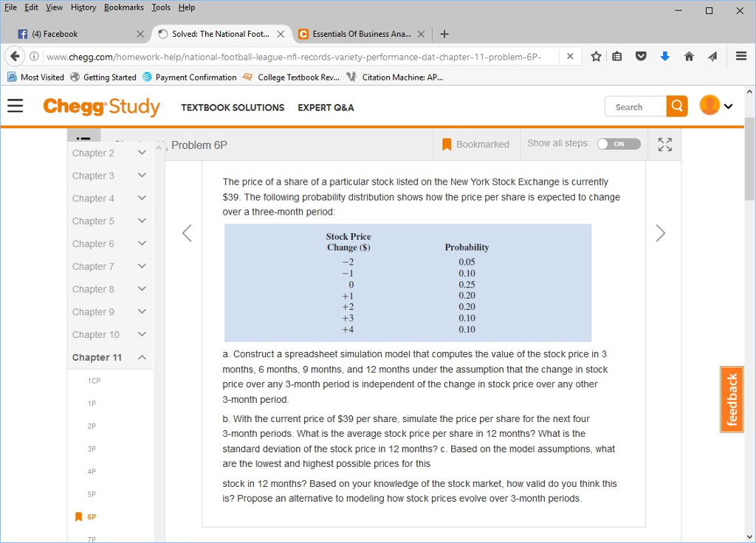Image resolution: width=756 pixels, height=543 pixels.
Task: Open the Firefox Downloads arrow icon
Action: point(664,55)
